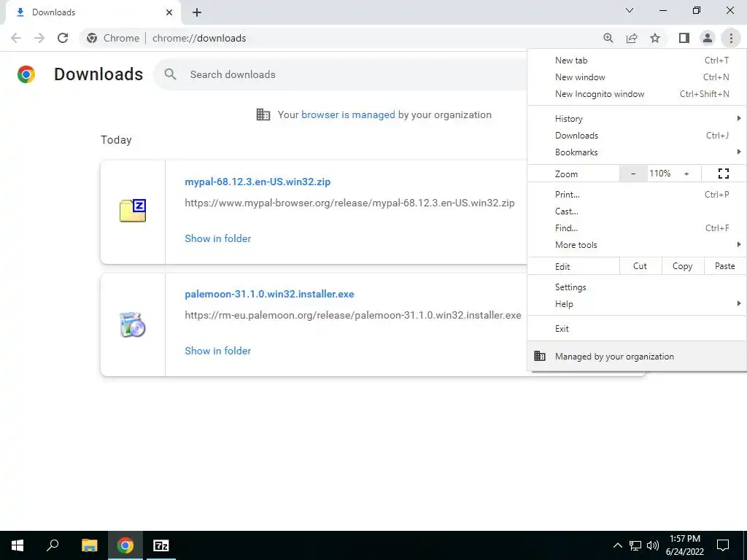Click the organization building icon in menu
The image size is (747, 560).
click(540, 356)
